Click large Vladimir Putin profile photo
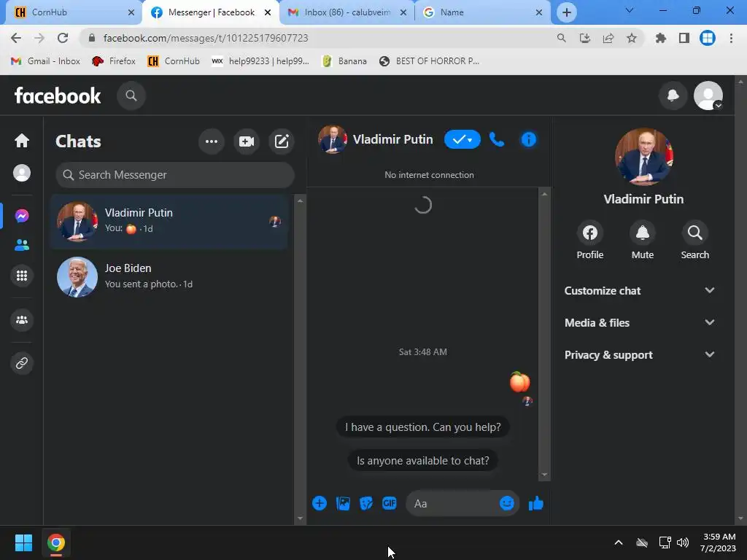 pyautogui.click(x=643, y=156)
